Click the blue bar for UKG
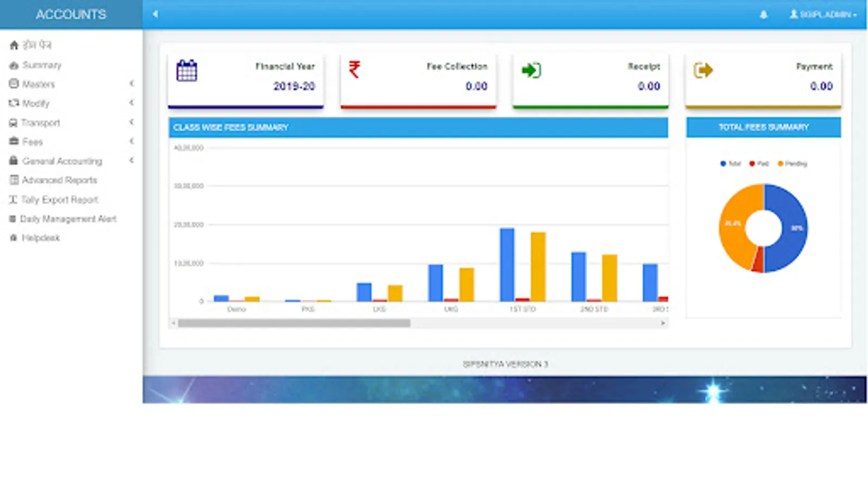This screenshot has height=488, width=868. tap(436, 283)
